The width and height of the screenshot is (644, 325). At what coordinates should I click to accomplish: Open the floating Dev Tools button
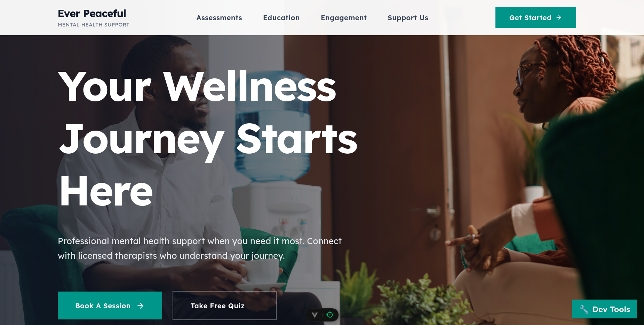[x=605, y=309]
